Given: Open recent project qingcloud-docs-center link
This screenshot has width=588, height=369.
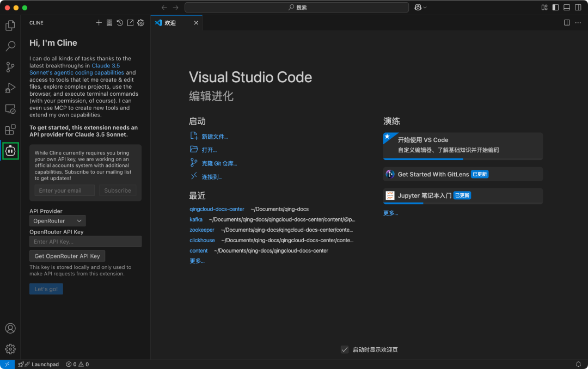Looking at the screenshot, I should click(217, 209).
